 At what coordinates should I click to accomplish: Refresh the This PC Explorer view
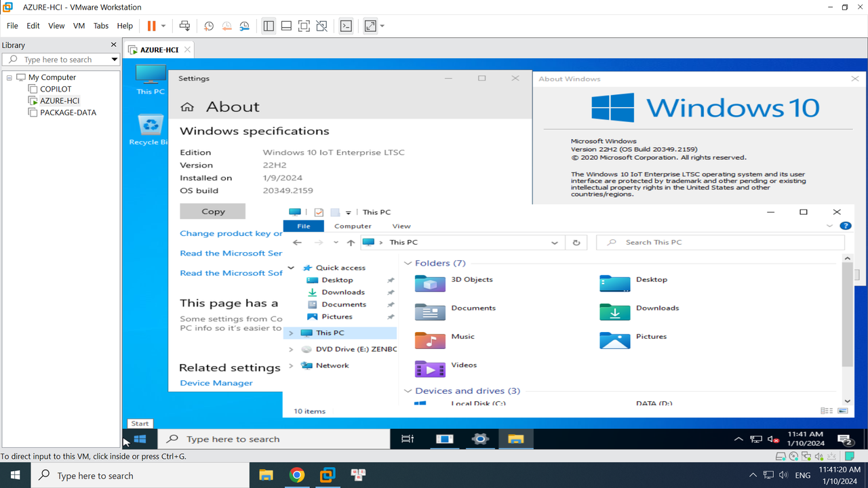click(576, 243)
